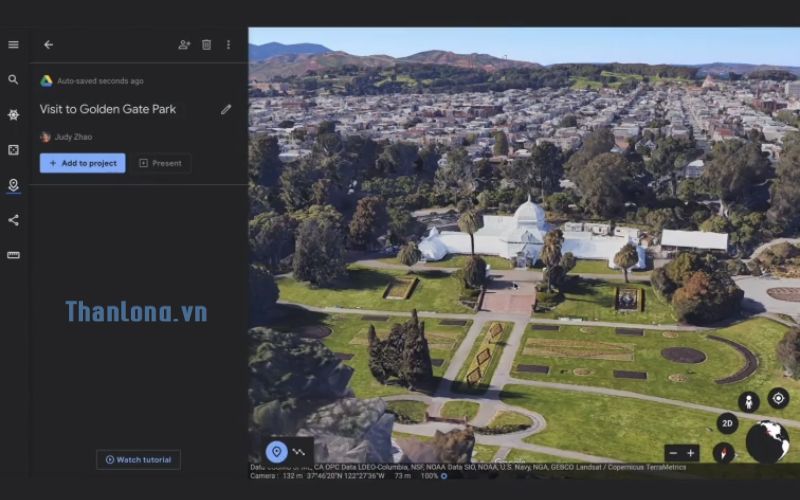
Task: Click the Watch tutorial button
Action: point(138,460)
